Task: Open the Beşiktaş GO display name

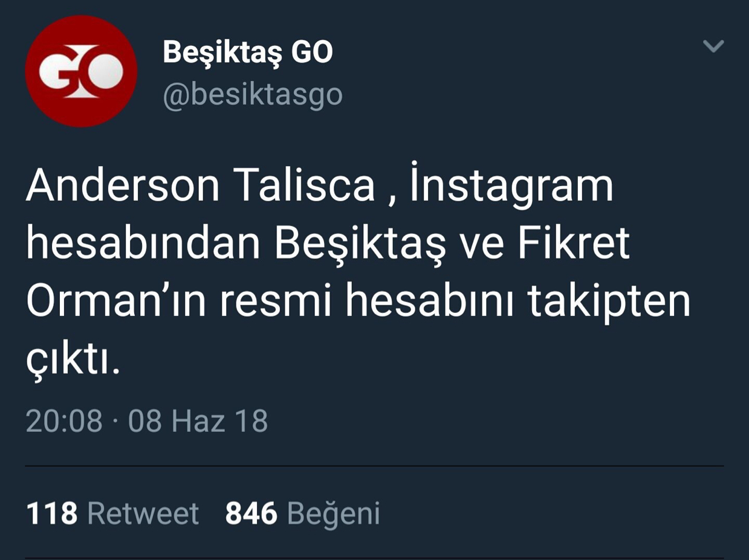Action: click(x=248, y=53)
